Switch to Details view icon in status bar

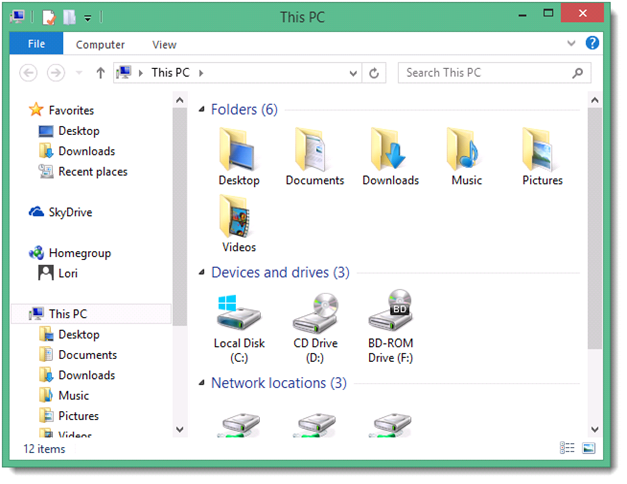click(567, 448)
